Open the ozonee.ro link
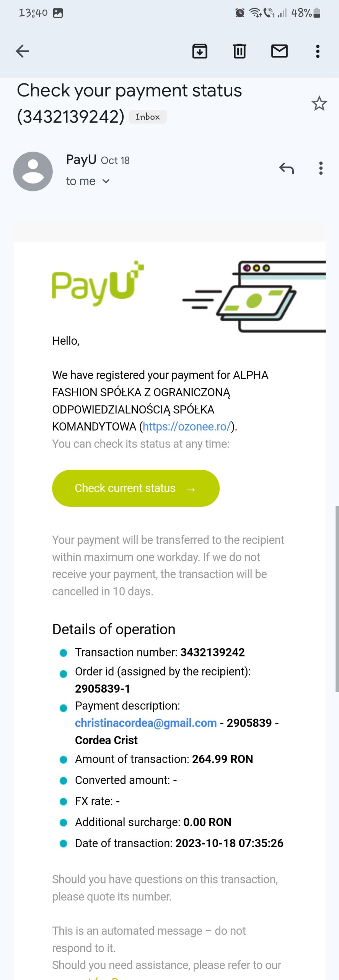 pos(187,426)
